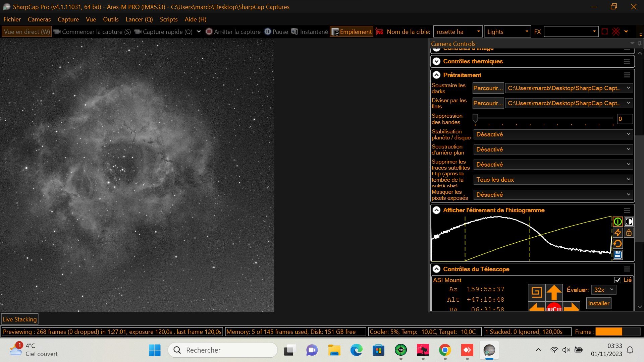Collapse the Contrôles du Télescope section
This screenshot has width=644, height=362.
(x=436, y=269)
